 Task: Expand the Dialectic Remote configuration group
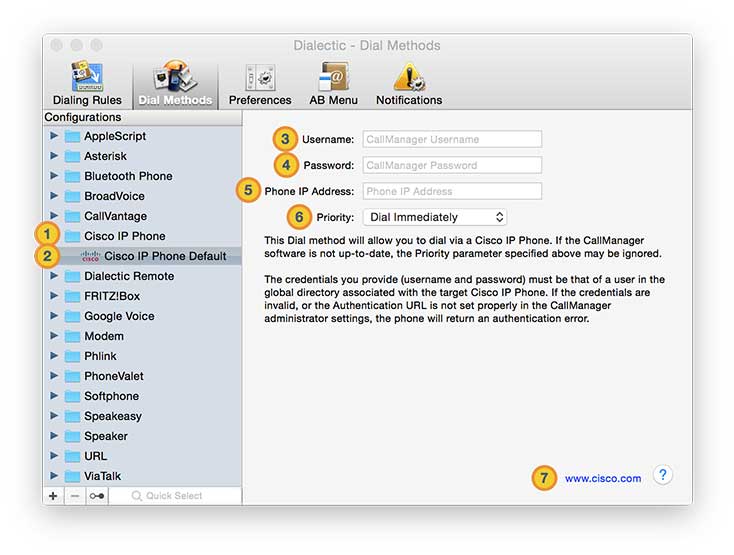click(54, 276)
